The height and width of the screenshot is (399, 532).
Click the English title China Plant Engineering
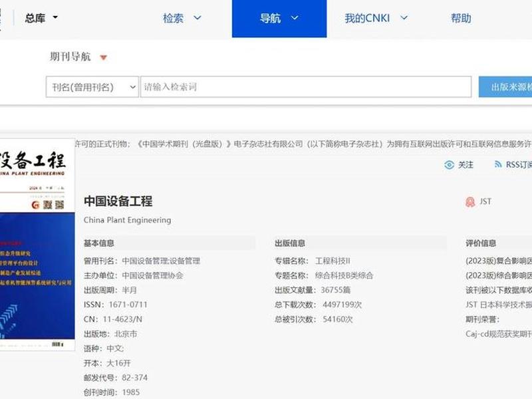coord(127,220)
